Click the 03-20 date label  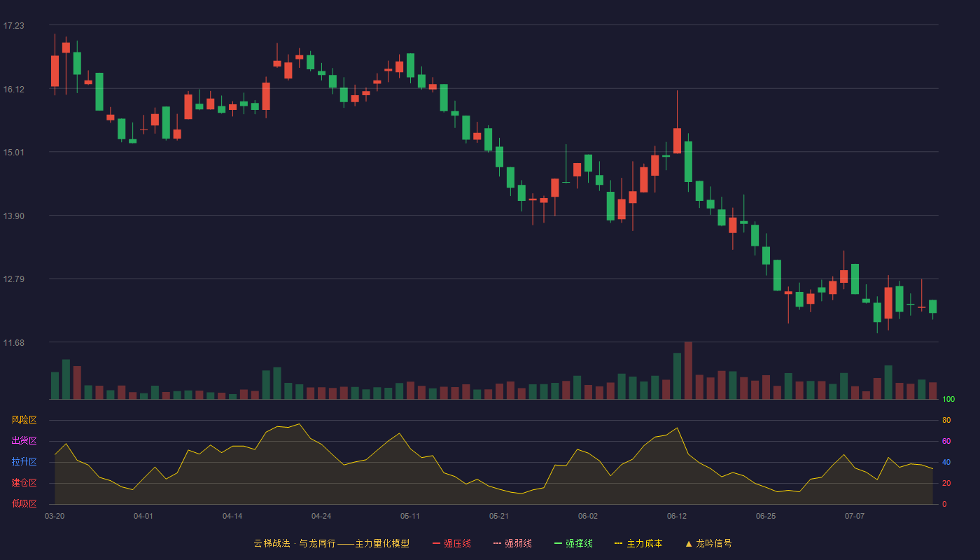coord(55,516)
